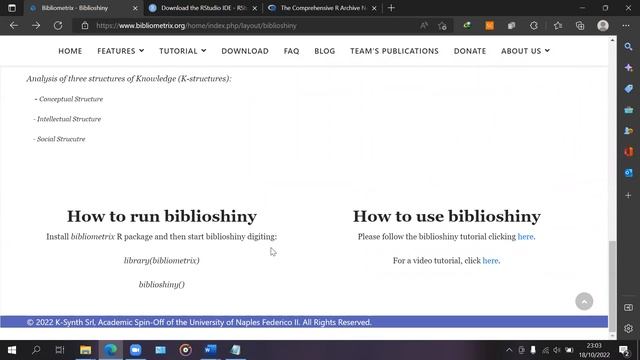
Task: Open the DONATE page
Action: pyautogui.click(x=470, y=51)
